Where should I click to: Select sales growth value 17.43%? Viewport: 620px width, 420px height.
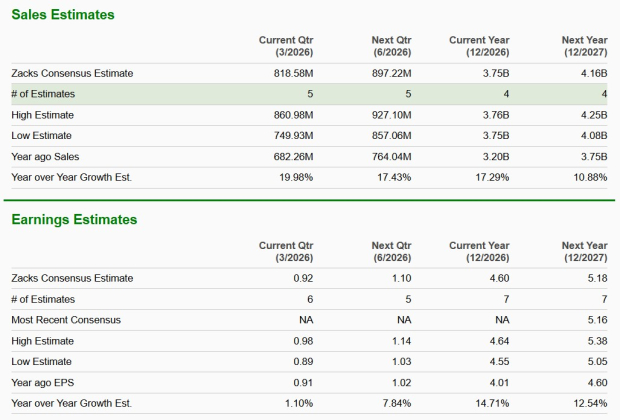pyautogui.click(x=394, y=178)
